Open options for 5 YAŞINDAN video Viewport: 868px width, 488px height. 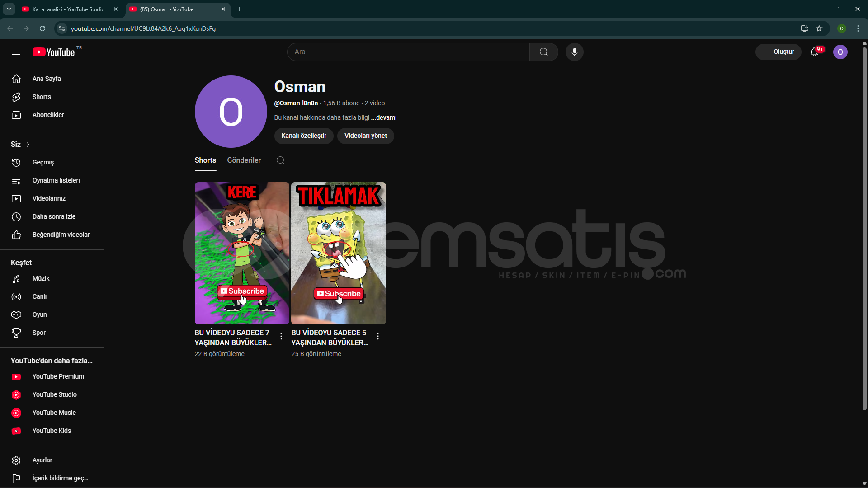pyautogui.click(x=378, y=336)
